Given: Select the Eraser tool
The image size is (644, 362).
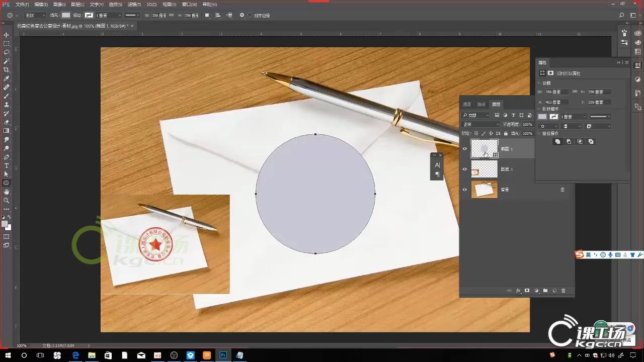Looking at the screenshot, I should tap(7, 122).
